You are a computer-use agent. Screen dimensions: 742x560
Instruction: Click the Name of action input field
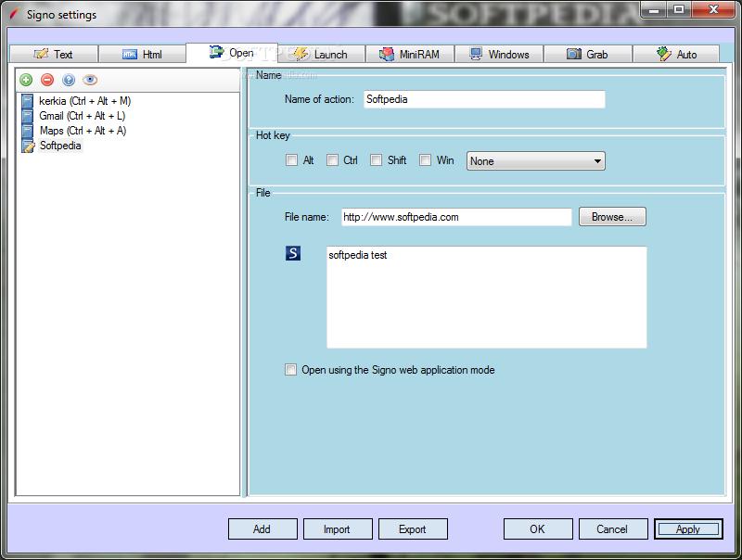point(484,99)
